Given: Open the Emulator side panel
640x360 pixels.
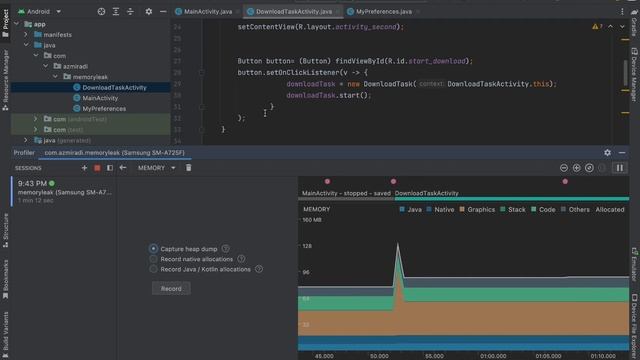Looking at the screenshot, I should pyautogui.click(x=634, y=264).
